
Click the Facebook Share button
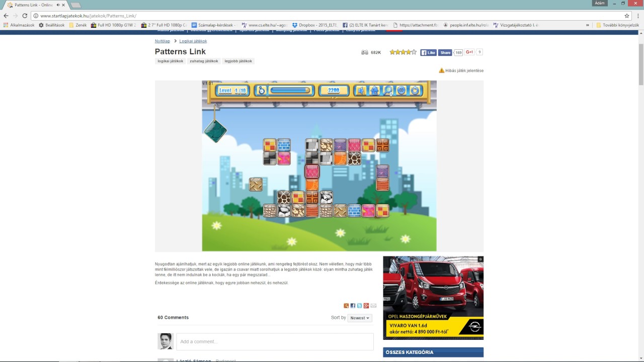(x=445, y=52)
